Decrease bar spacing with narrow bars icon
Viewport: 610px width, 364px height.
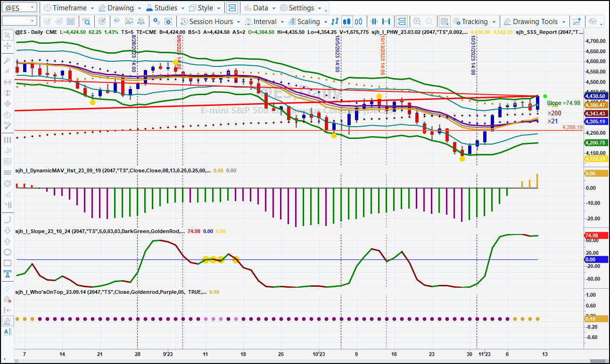[x=375, y=21]
